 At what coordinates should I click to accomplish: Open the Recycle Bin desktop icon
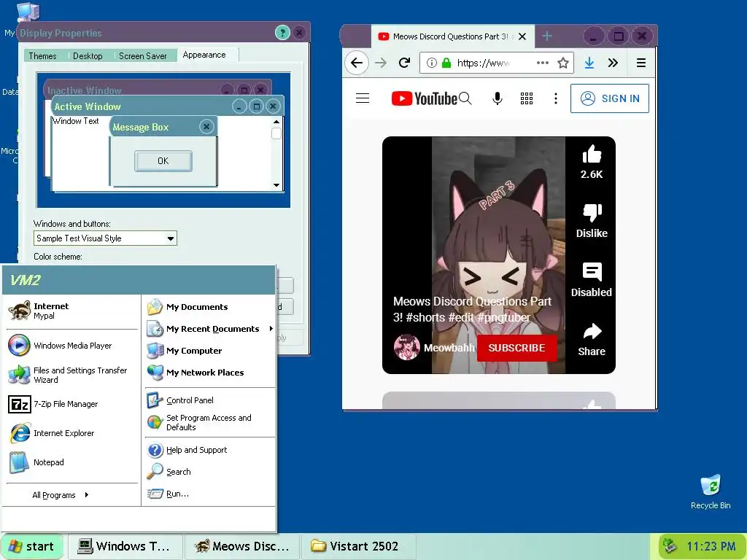[711, 491]
